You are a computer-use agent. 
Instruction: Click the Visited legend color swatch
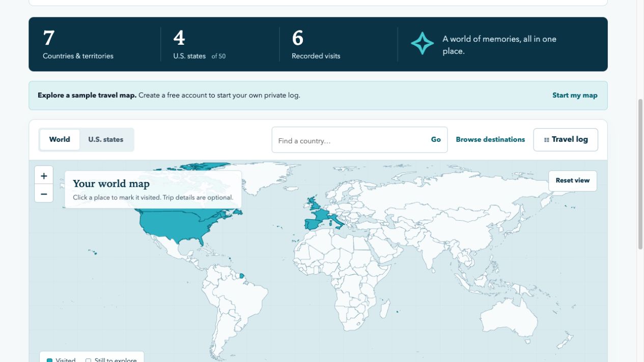point(49,360)
